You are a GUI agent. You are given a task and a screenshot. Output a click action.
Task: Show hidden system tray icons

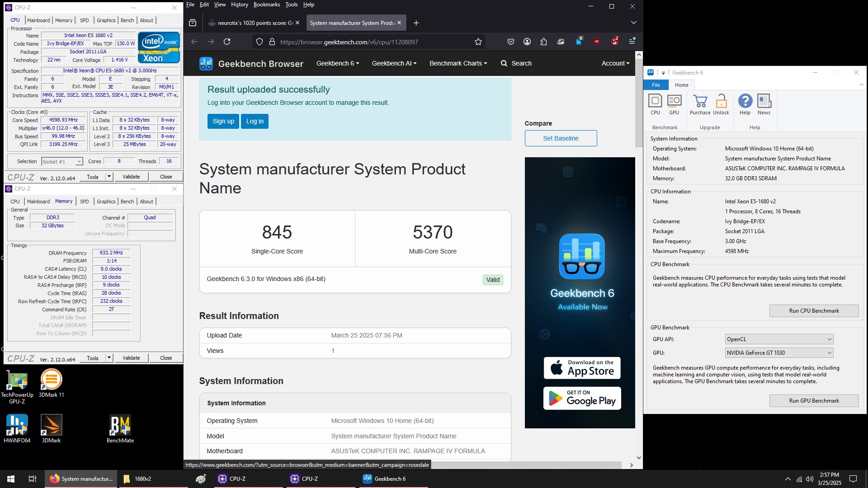tap(788, 479)
